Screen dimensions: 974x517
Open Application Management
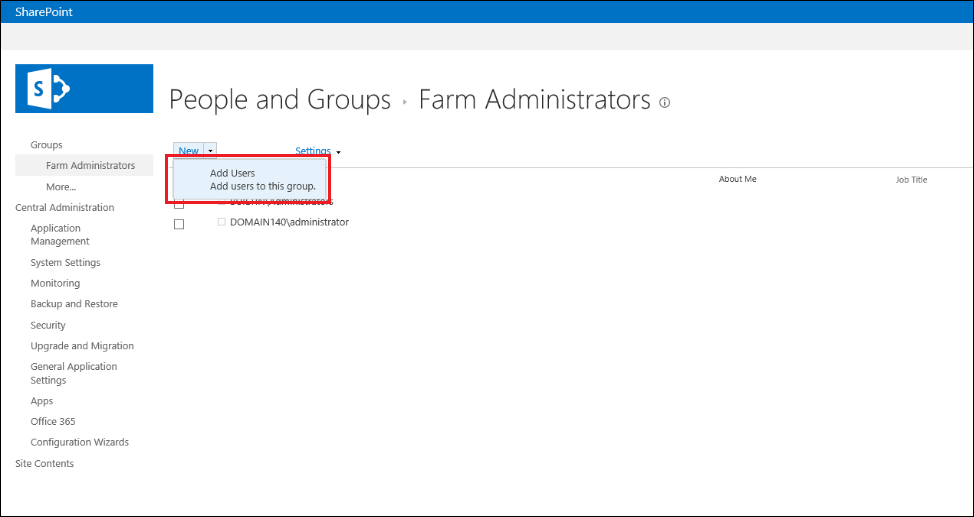click(x=60, y=235)
